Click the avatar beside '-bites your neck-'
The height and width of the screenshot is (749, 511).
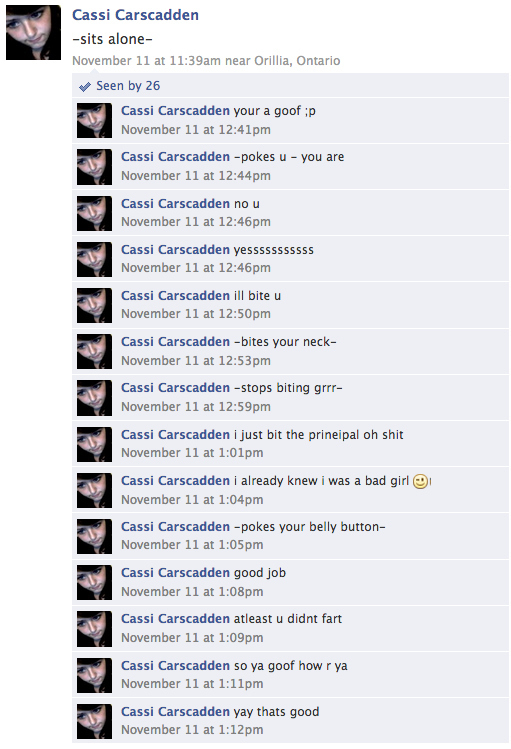[95, 352]
